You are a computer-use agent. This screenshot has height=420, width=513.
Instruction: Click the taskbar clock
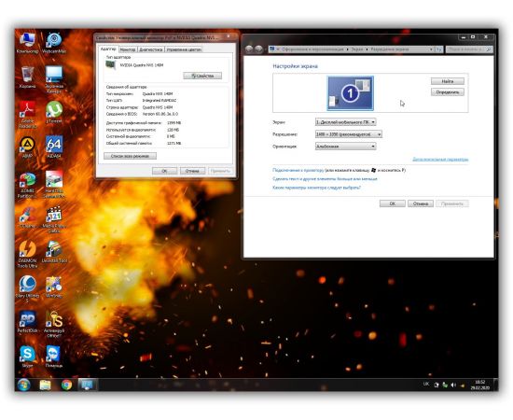click(480, 385)
